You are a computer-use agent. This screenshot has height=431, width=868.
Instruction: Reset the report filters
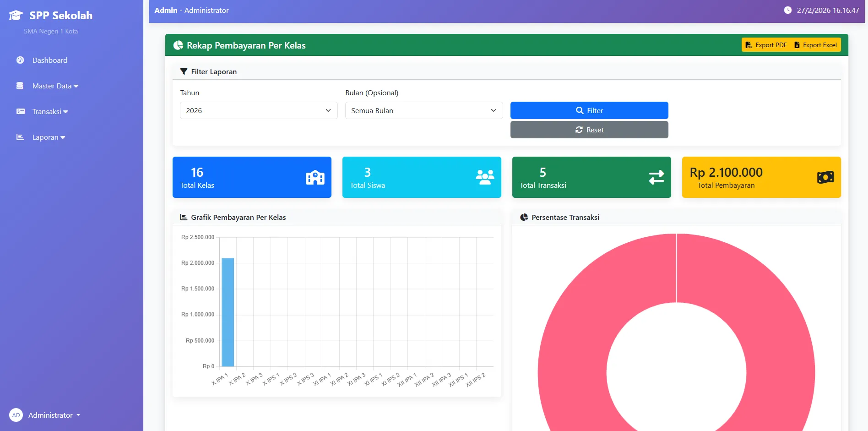click(589, 130)
